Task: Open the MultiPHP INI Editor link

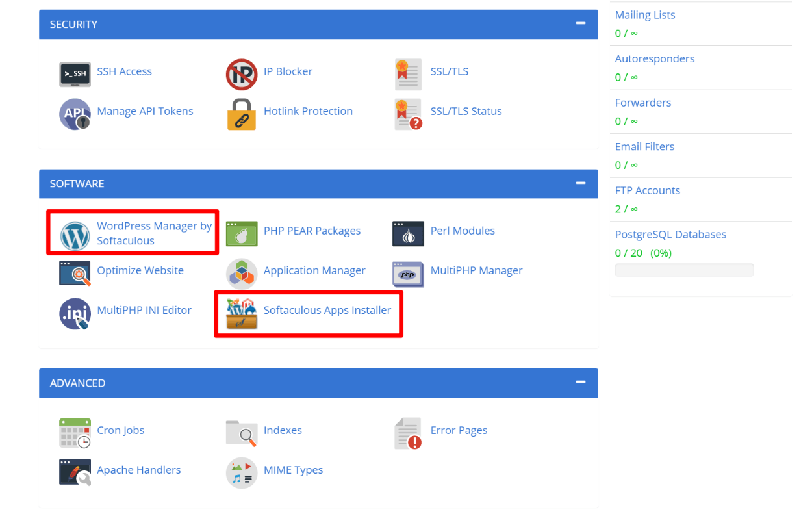Action: click(x=144, y=310)
